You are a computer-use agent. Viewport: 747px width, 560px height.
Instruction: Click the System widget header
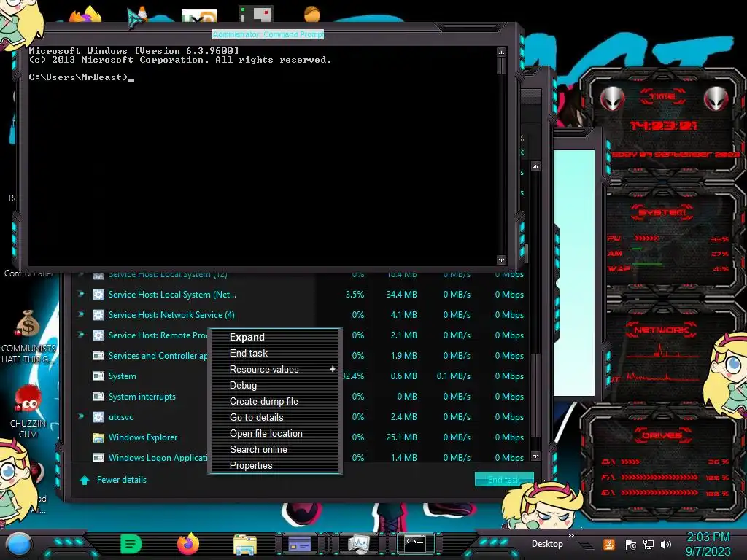pyautogui.click(x=662, y=212)
